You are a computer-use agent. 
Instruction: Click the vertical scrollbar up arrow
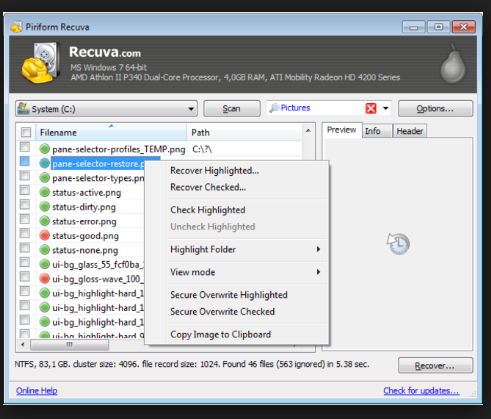(308, 131)
